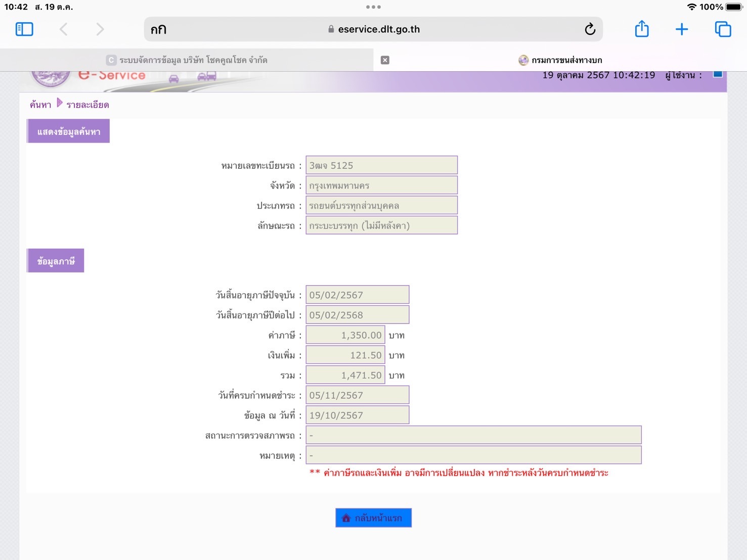Click the หมายเลขทะเบียนรถ label
This screenshot has width=747, height=560.
click(x=261, y=166)
